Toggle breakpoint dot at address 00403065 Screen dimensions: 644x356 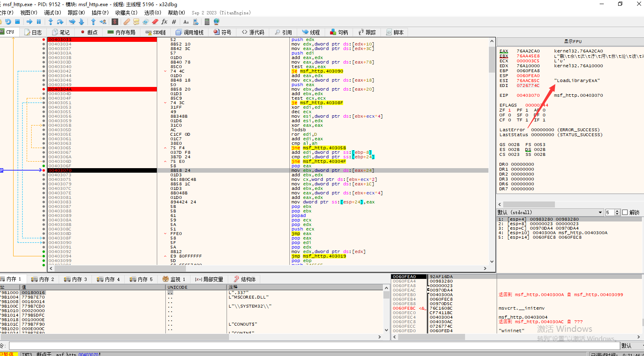point(44,148)
